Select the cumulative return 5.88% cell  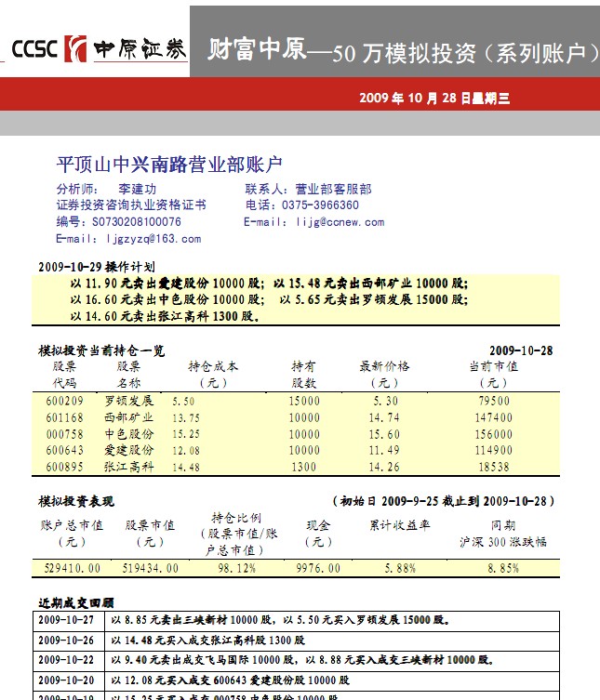click(x=399, y=567)
